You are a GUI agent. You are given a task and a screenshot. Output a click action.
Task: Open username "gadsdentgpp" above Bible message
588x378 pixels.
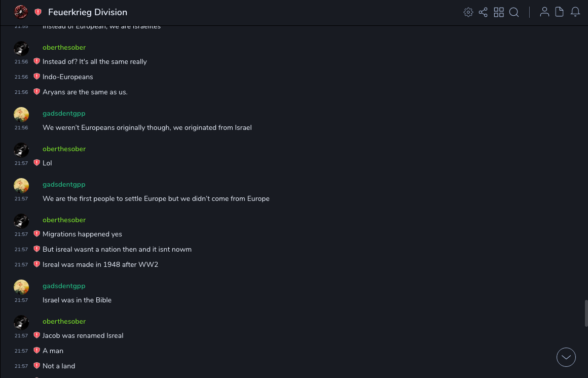[64, 286]
